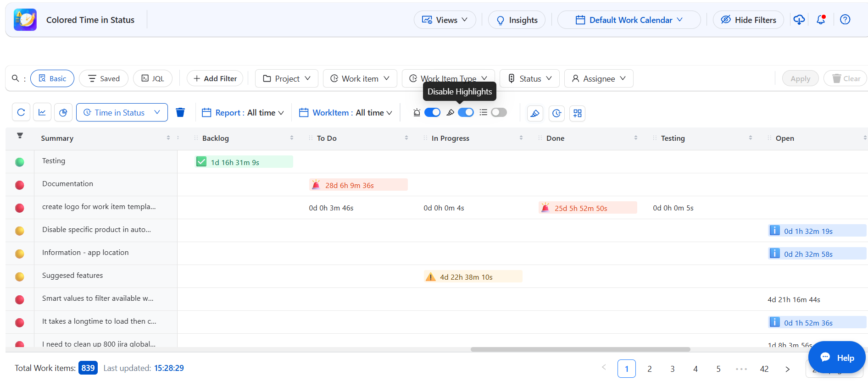Disable the highlights toggle switch
Viewport: 868px width, 381px height.
coord(466,113)
